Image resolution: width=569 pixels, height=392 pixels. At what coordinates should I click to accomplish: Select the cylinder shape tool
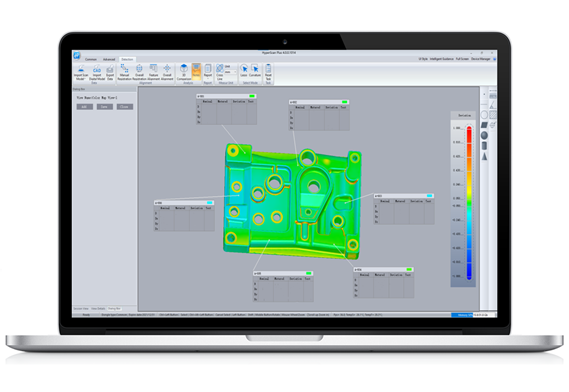(484, 146)
